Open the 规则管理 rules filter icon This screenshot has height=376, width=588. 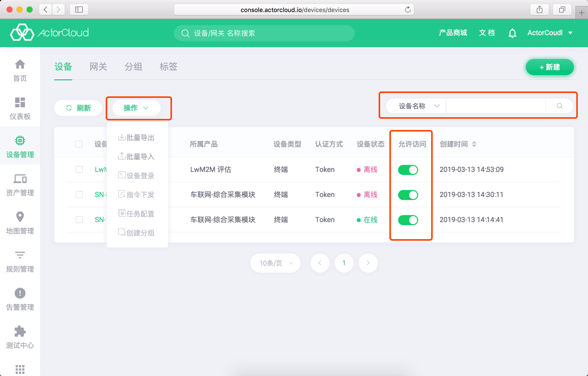coord(20,255)
